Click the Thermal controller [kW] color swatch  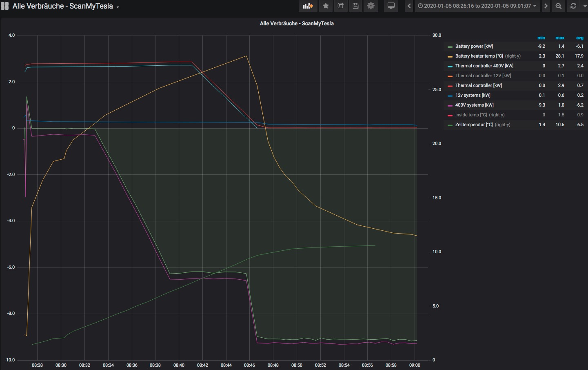[450, 86]
